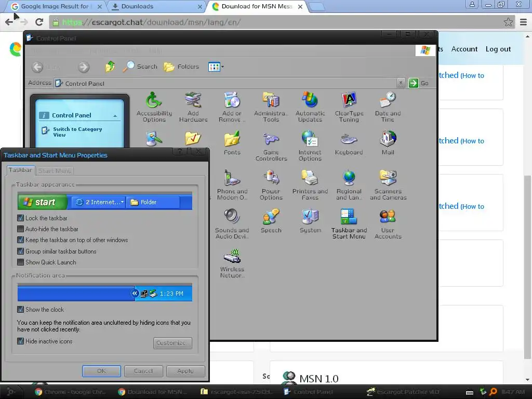
Task: Go back in the browser
Action: tap(9, 22)
